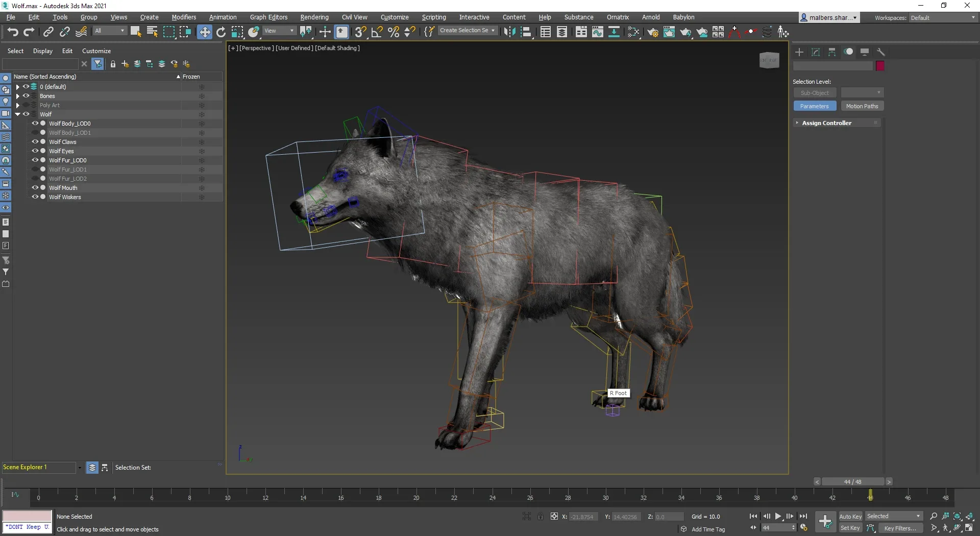Undo the last action
The height and width of the screenshot is (536, 980).
(x=13, y=32)
